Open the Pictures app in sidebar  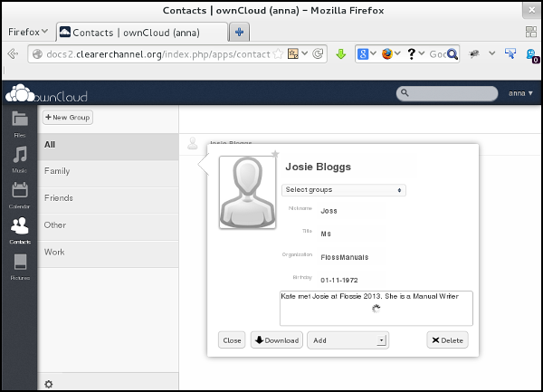pos(19,266)
